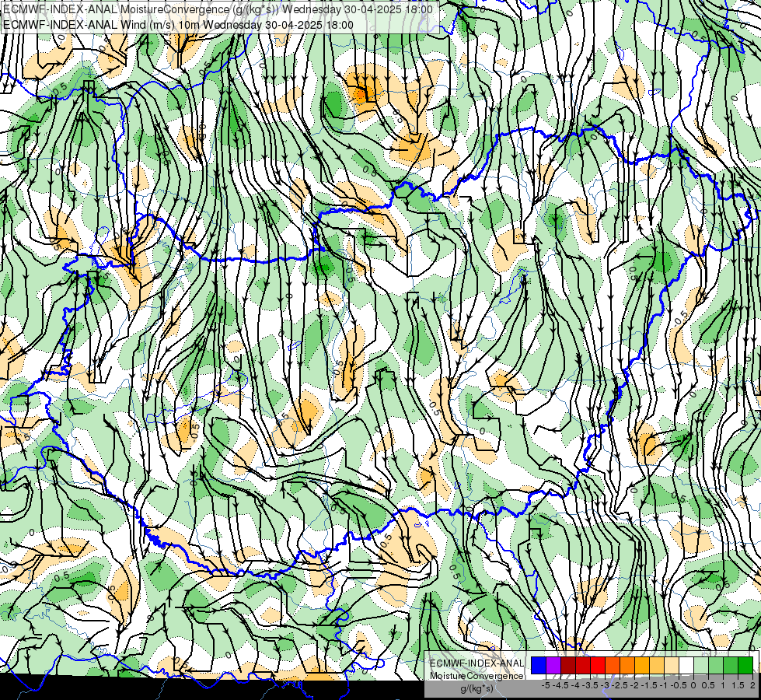Click the legend tick label '-2.5'

[620, 685]
